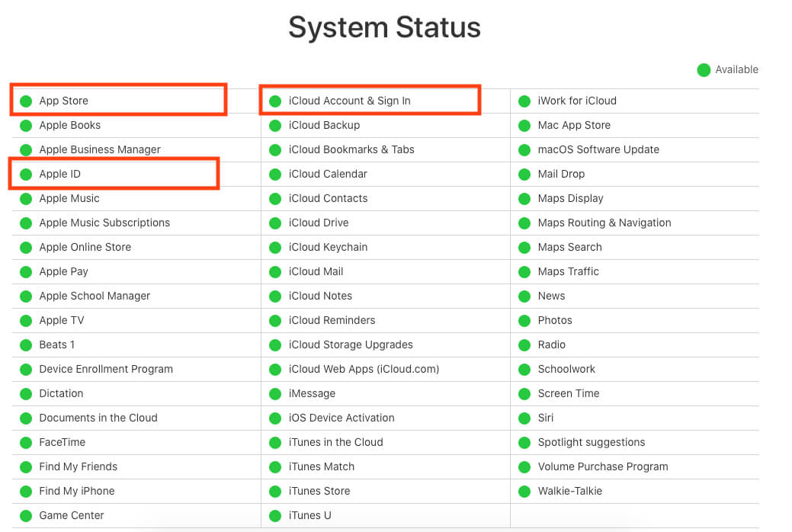Click the Apple School Manager label
792x532 pixels.
95,296
